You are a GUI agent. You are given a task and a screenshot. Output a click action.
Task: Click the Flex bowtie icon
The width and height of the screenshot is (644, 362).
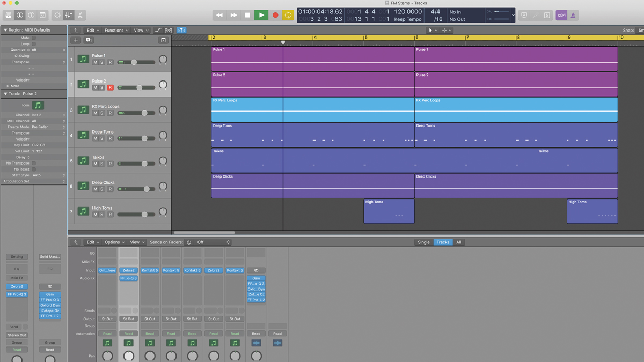point(169,31)
